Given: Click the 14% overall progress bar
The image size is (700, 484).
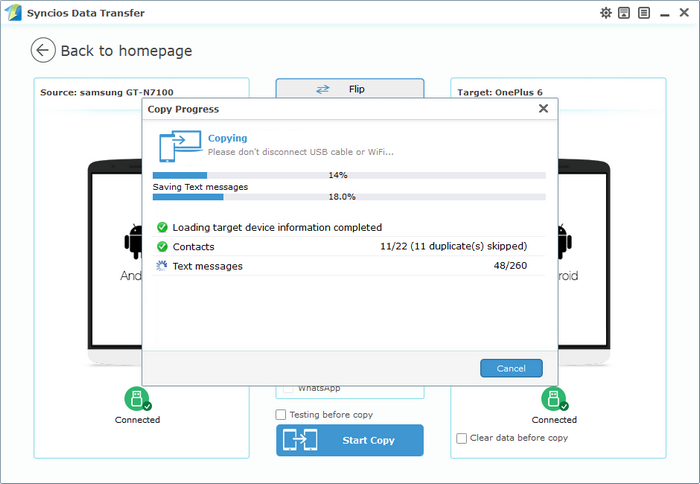Looking at the screenshot, I should pos(349,175).
